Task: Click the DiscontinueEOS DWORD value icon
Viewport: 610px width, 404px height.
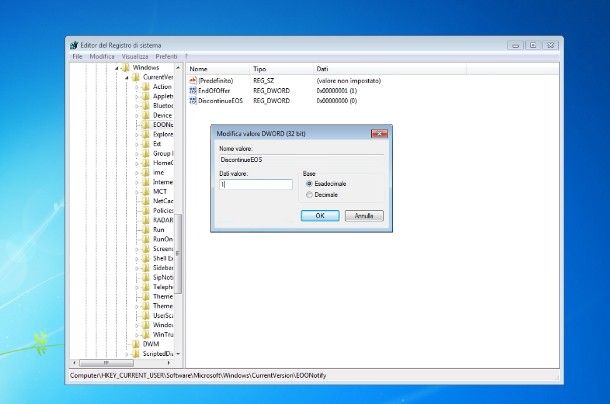Action: 193,100
